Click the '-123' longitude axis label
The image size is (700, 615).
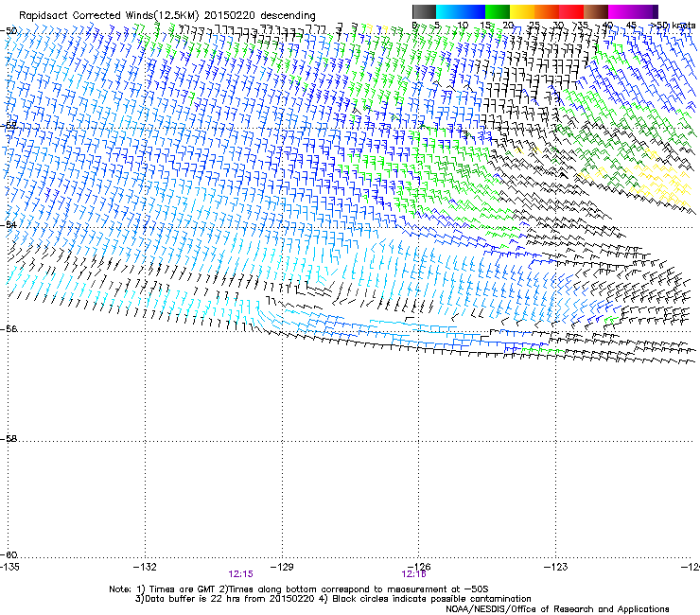coord(556,567)
